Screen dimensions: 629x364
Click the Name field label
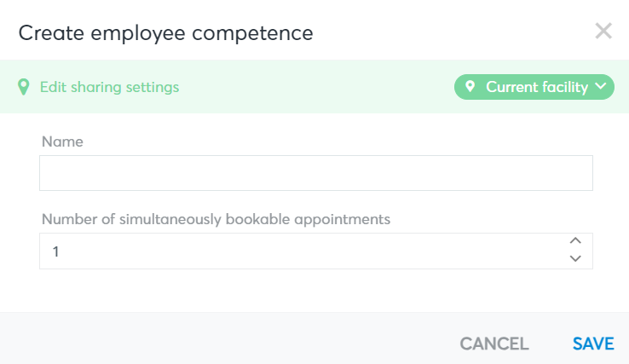click(62, 142)
